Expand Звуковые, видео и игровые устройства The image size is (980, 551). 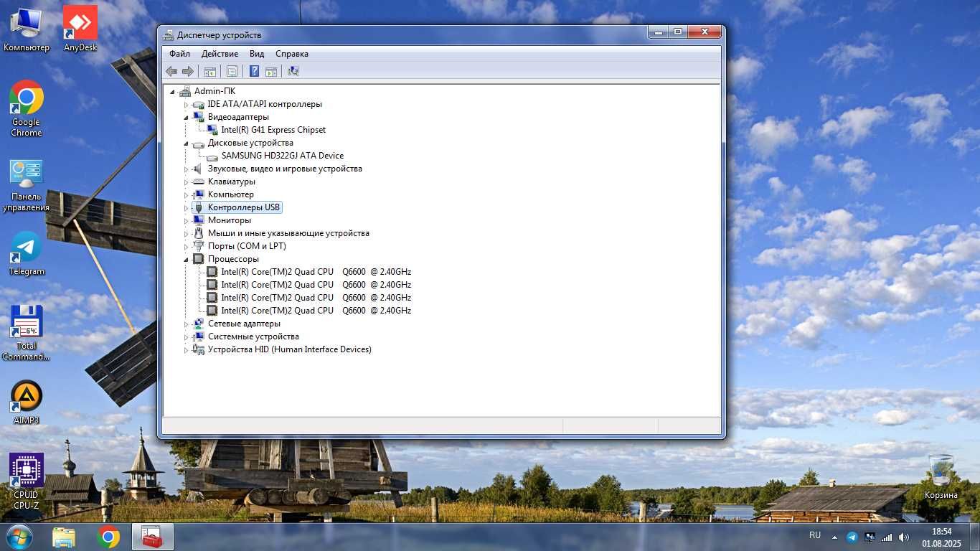186,169
